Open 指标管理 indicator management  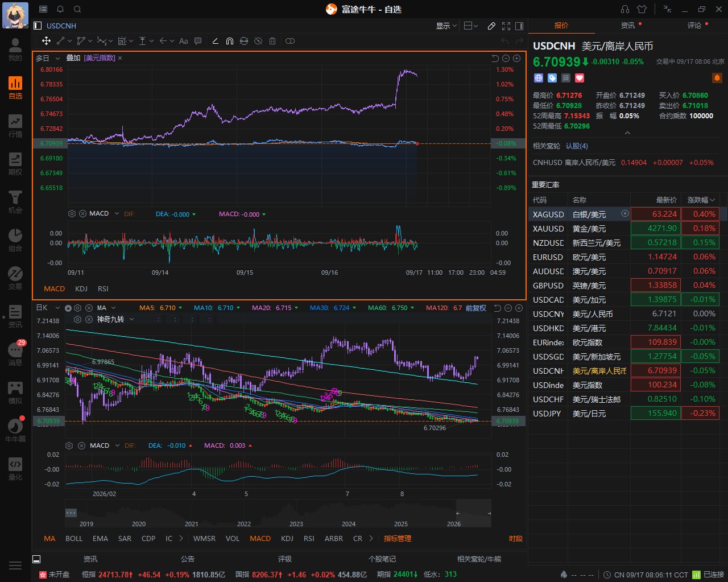[x=398, y=538]
